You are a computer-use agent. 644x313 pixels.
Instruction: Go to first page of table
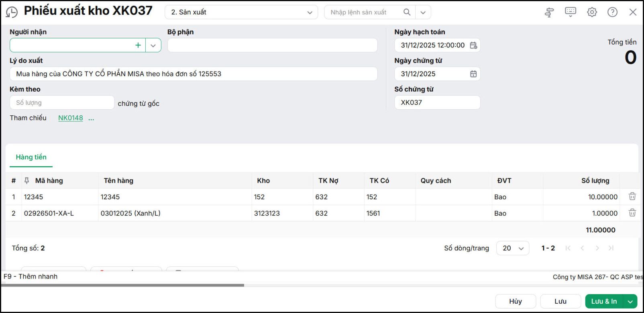(568, 248)
